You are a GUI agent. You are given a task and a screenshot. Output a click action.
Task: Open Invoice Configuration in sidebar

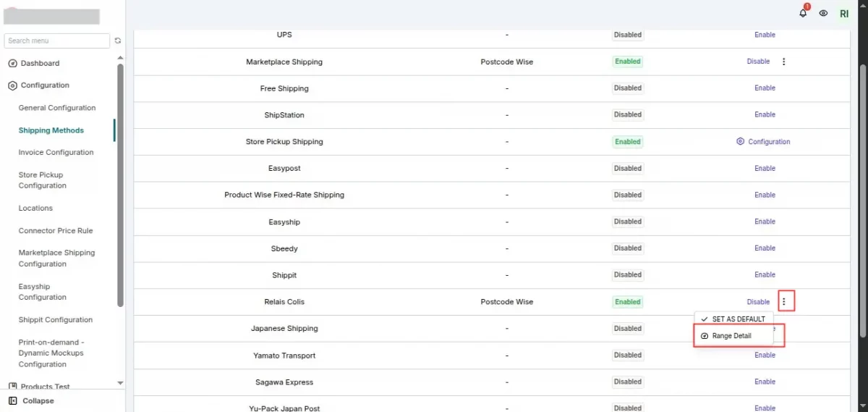[x=56, y=152]
